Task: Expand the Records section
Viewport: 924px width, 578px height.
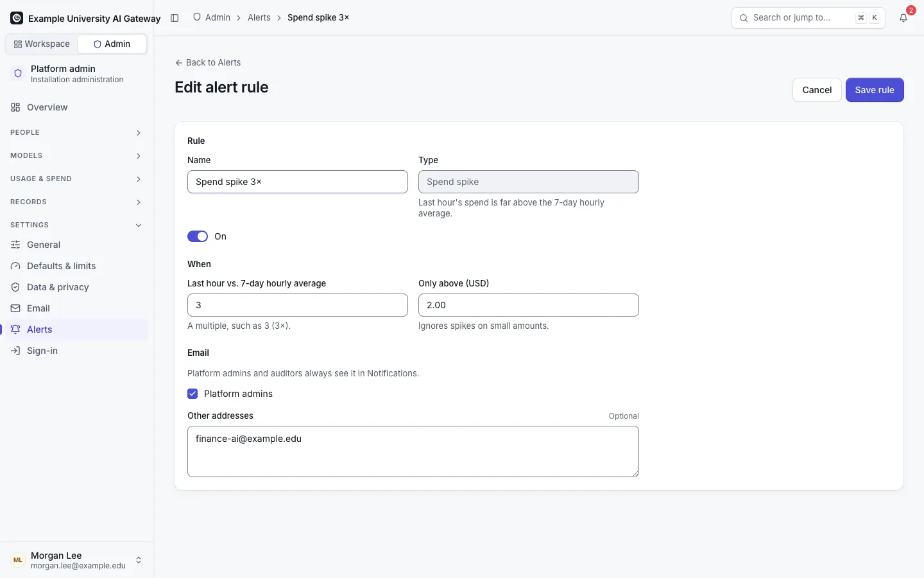Action: (76, 202)
